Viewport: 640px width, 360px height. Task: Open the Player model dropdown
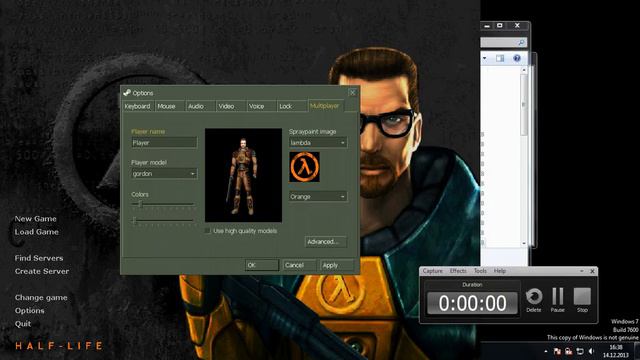164,174
